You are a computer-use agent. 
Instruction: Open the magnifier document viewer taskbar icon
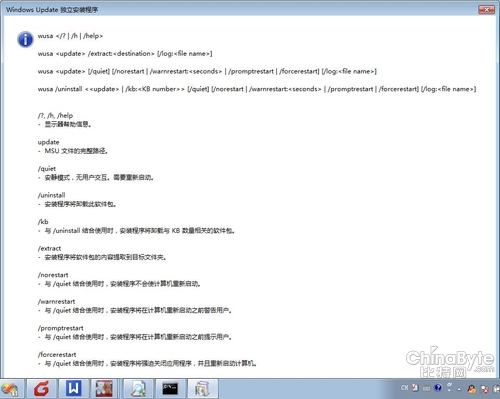point(138,389)
